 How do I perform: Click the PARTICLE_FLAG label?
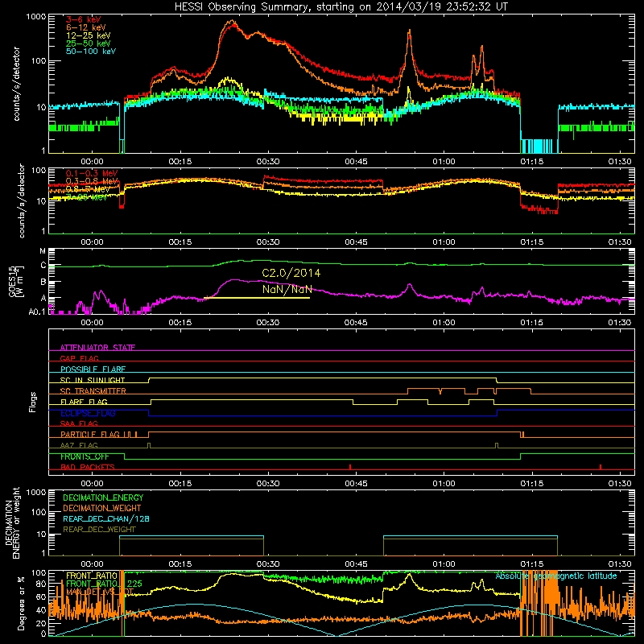coord(90,434)
